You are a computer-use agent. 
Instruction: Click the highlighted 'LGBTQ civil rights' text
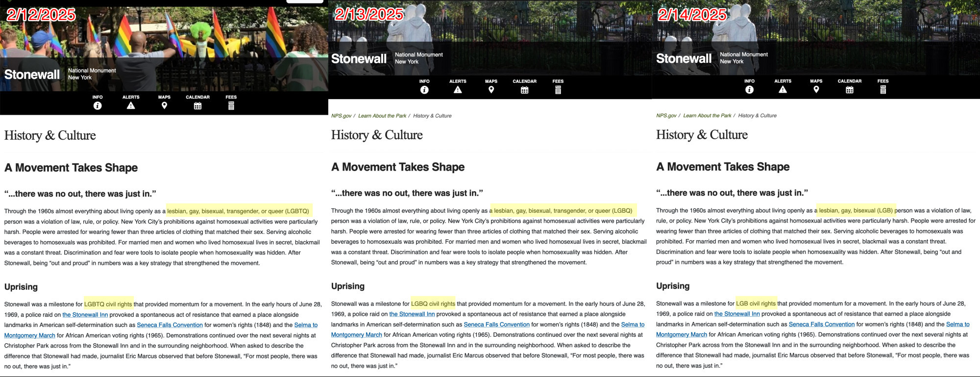(x=108, y=304)
